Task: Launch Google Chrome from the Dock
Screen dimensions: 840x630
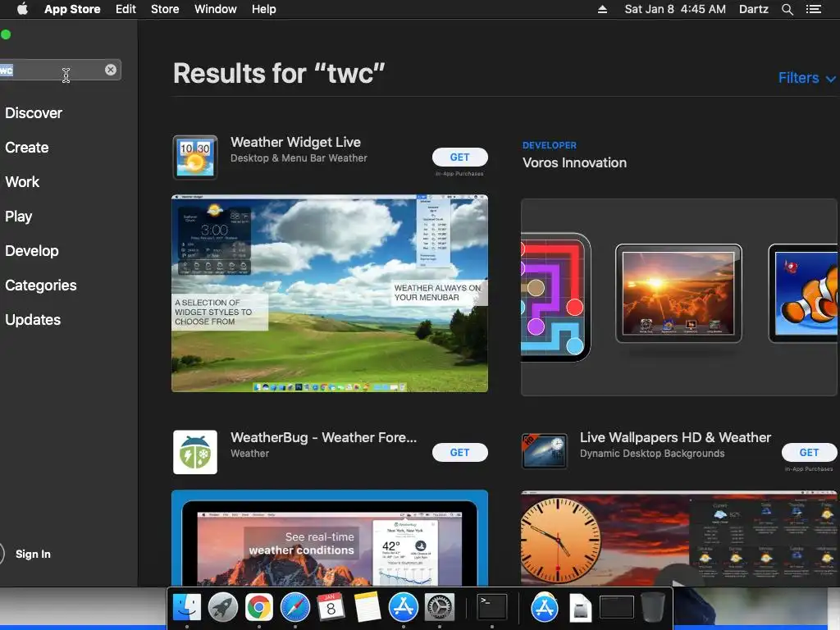Action: coord(258,607)
